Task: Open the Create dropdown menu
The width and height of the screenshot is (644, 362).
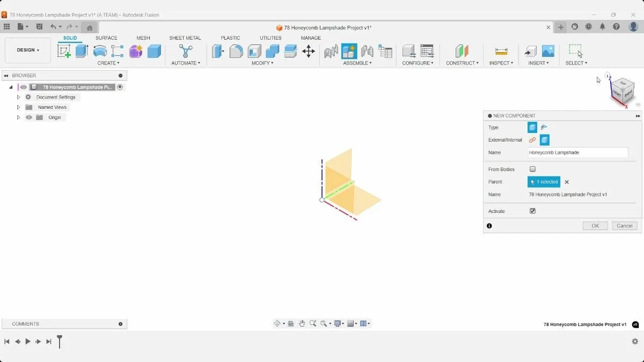Action: point(108,63)
